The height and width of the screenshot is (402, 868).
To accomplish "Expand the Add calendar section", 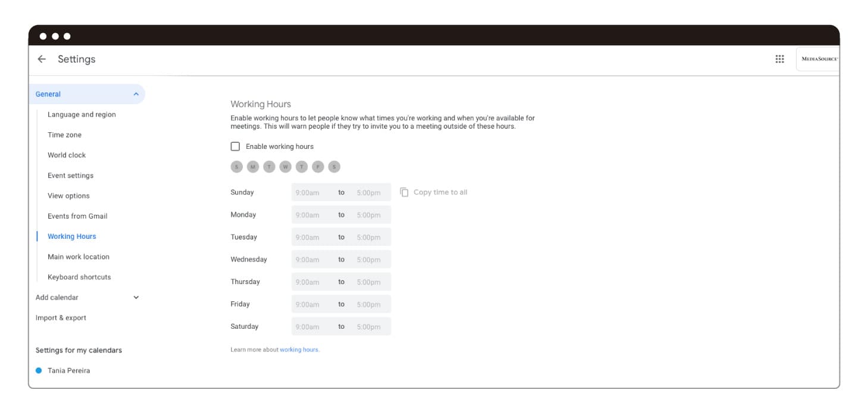I will point(136,297).
